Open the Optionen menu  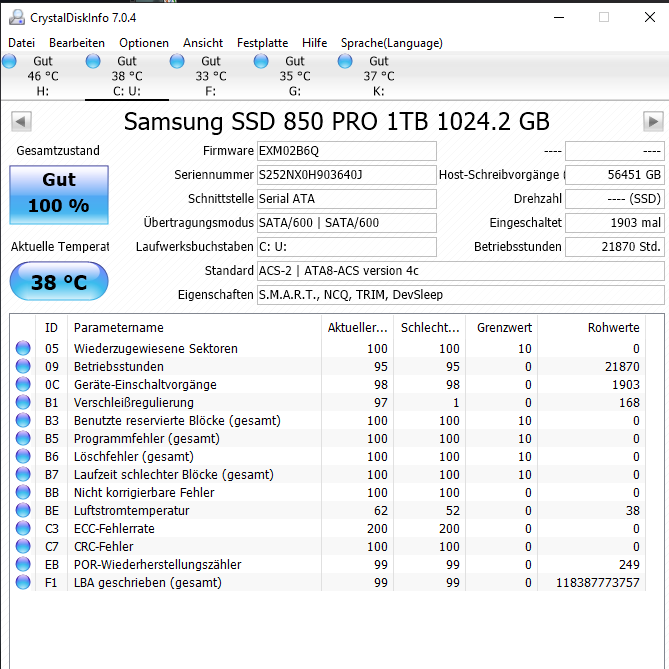[x=144, y=43]
